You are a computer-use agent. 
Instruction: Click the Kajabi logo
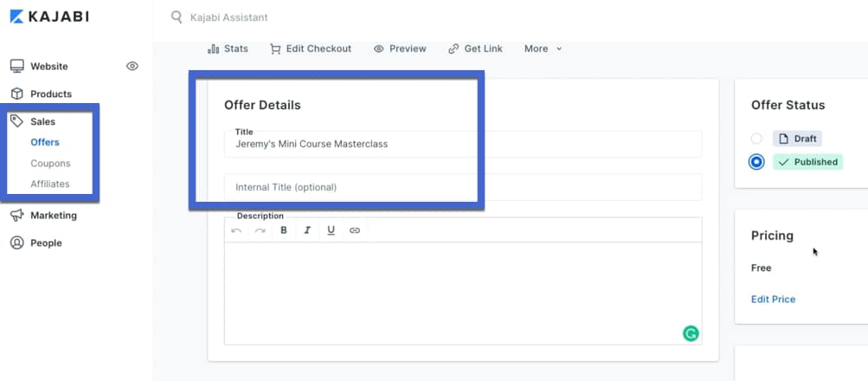pos(49,16)
